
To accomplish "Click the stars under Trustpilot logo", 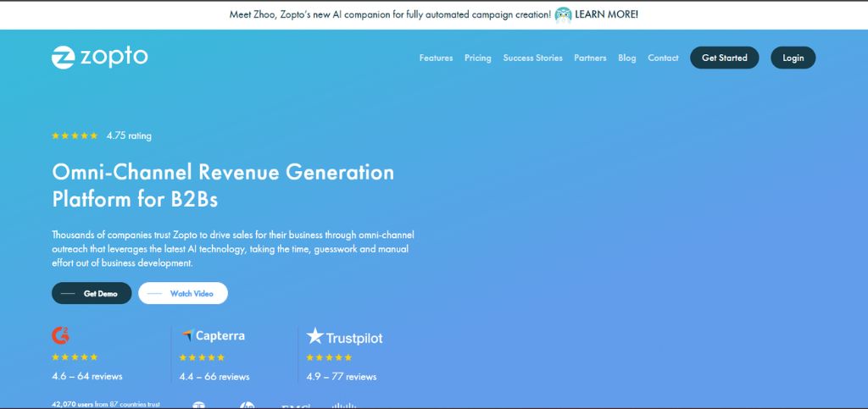I will (x=330, y=357).
